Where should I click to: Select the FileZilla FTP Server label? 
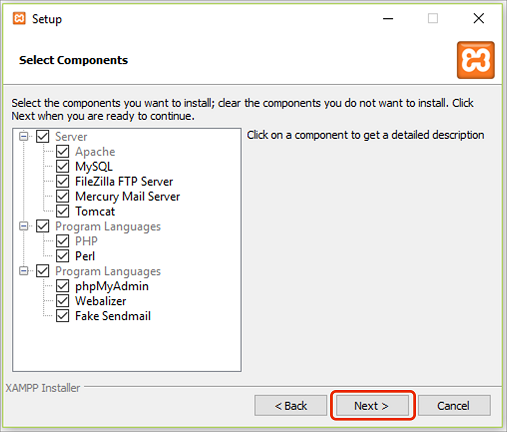(x=124, y=181)
